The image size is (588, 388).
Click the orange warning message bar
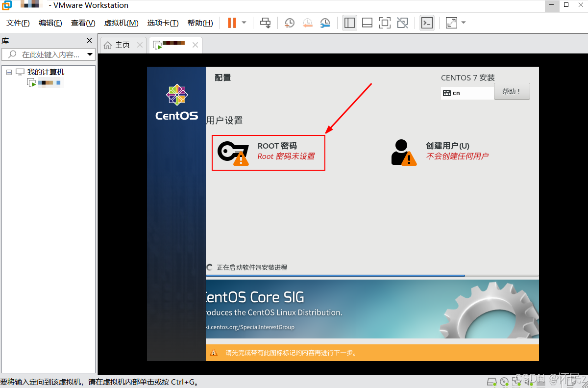point(372,353)
